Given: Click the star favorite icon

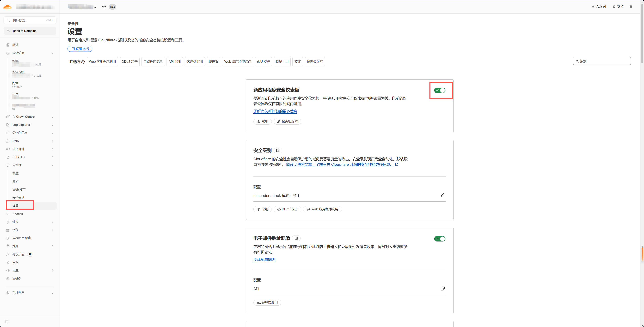Looking at the screenshot, I should coord(104,7).
